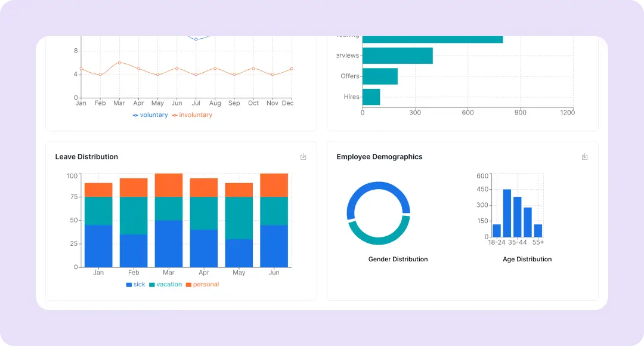This screenshot has height=346, width=644.
Task: Click the Employee Demographics download icon
Action: click(x=584, y=157)
